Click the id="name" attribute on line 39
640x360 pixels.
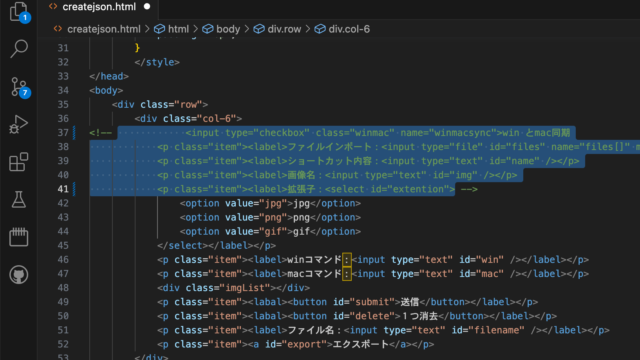514,161
